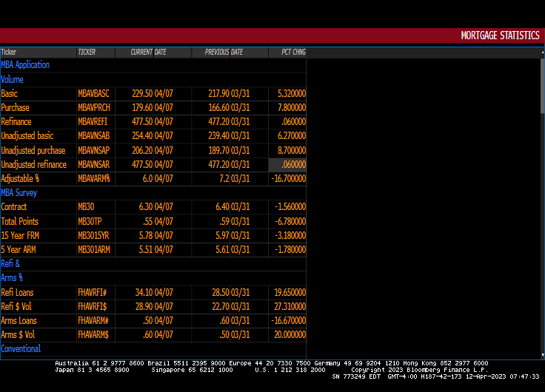Open the MB30 contract ticker
Viewport: 545px width, 392px height.
86,207
